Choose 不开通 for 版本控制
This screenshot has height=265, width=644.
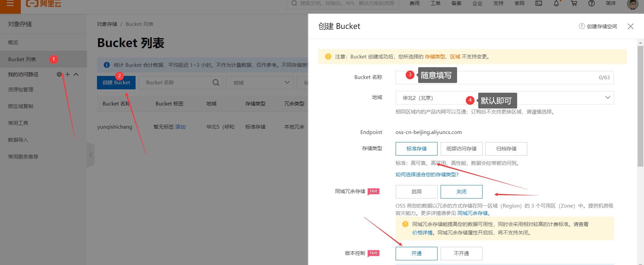pyautogui.click(x=461, y=254)
